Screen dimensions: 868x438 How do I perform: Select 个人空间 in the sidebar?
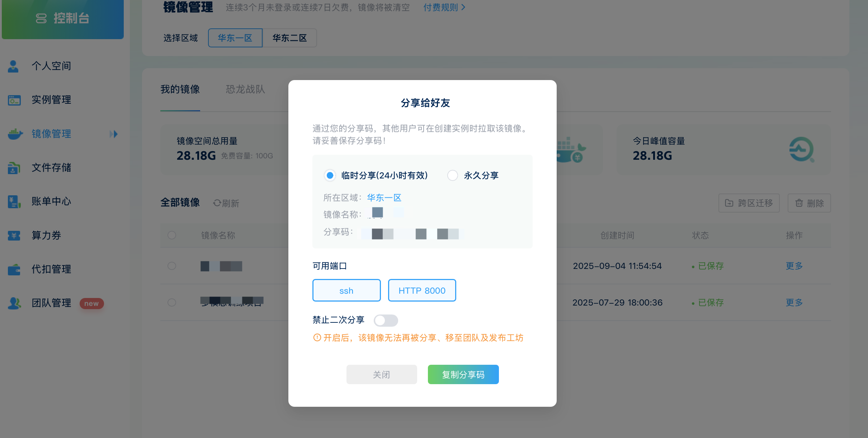pyautogui.click(x=51, y=66)
